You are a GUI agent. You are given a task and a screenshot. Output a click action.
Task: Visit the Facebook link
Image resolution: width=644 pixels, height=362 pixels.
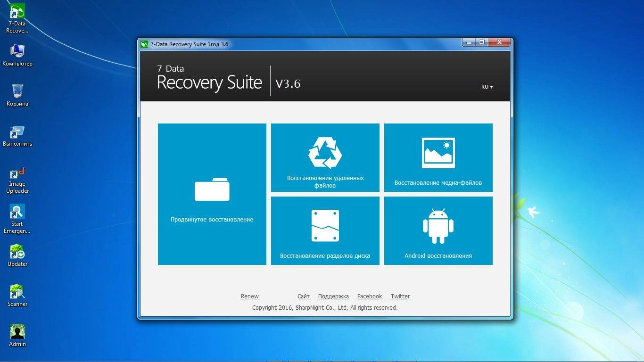(x=370, y=296)
